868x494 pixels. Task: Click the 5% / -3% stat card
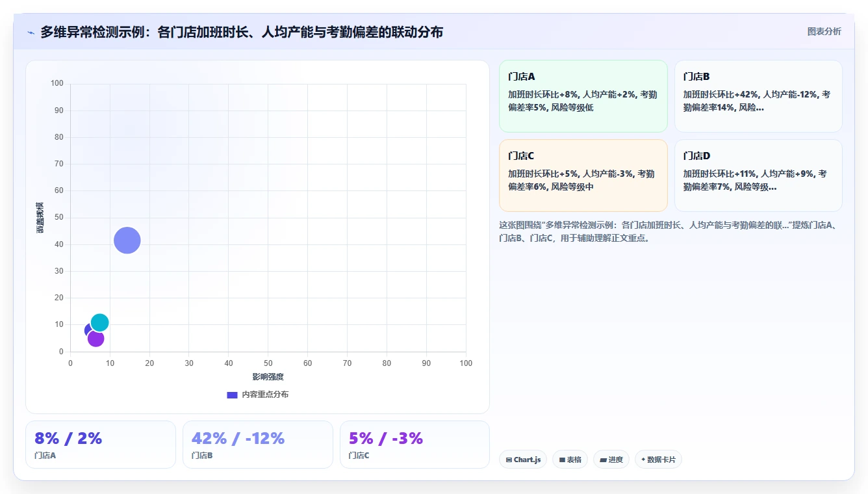415,445
